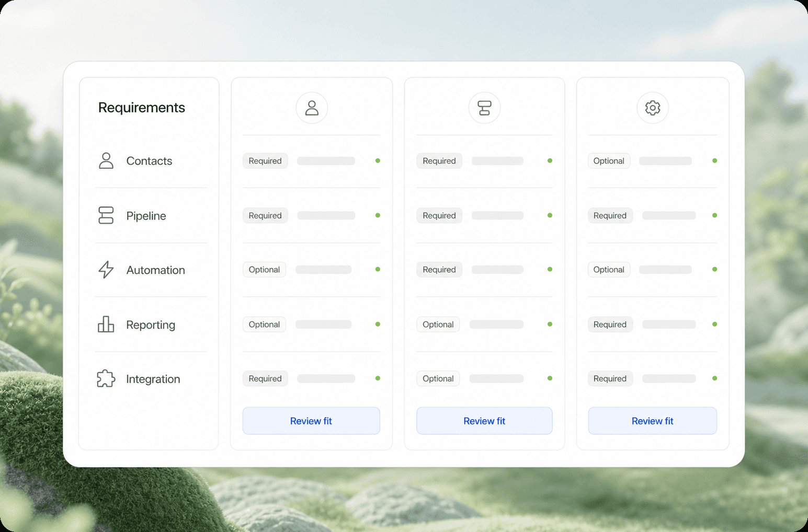Click the Review fit button under pipeline column
This screenshot has width=808, height=532.
pos(484,421)
